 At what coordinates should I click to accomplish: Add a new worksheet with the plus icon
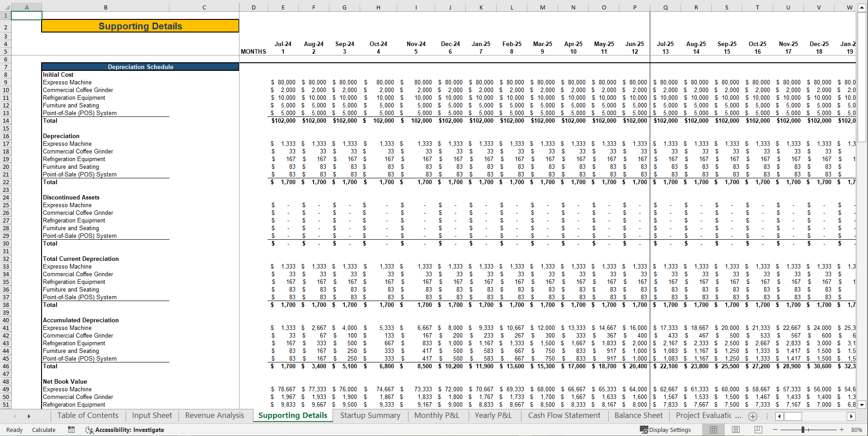coord(752,416)
